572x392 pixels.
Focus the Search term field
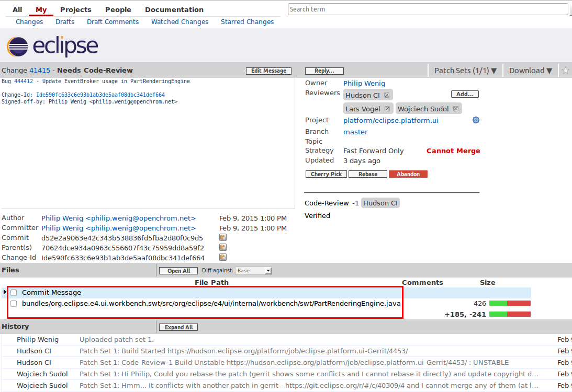pos(428,9)
